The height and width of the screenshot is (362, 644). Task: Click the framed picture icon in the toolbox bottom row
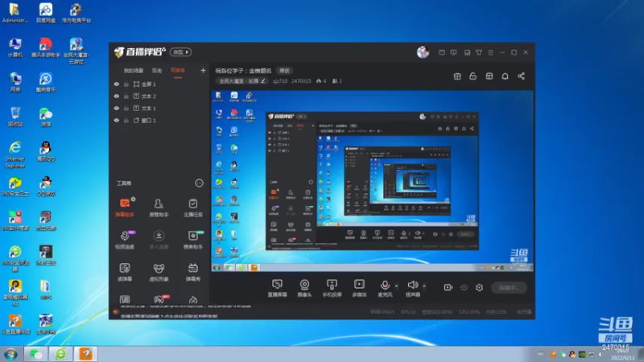(x=125, y=299)
